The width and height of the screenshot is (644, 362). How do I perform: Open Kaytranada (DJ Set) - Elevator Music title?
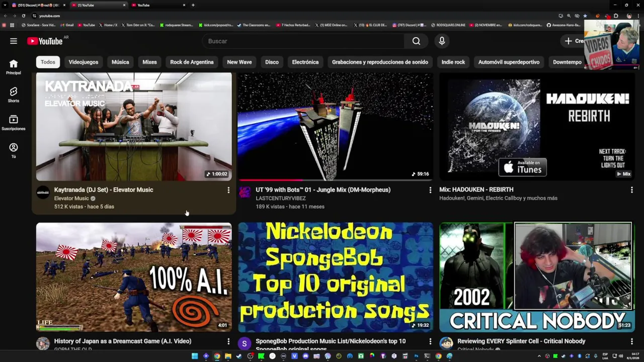click(x=104, y=190)
